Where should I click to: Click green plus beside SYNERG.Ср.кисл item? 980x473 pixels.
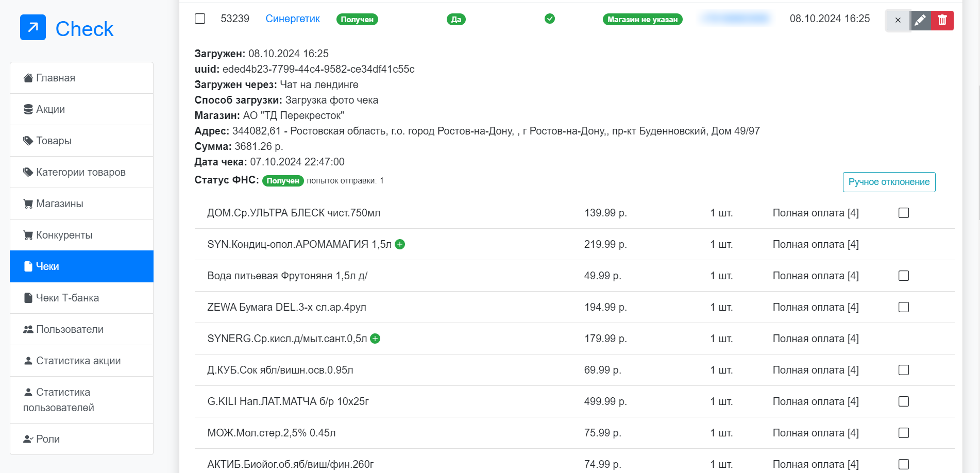coord(375,339)
